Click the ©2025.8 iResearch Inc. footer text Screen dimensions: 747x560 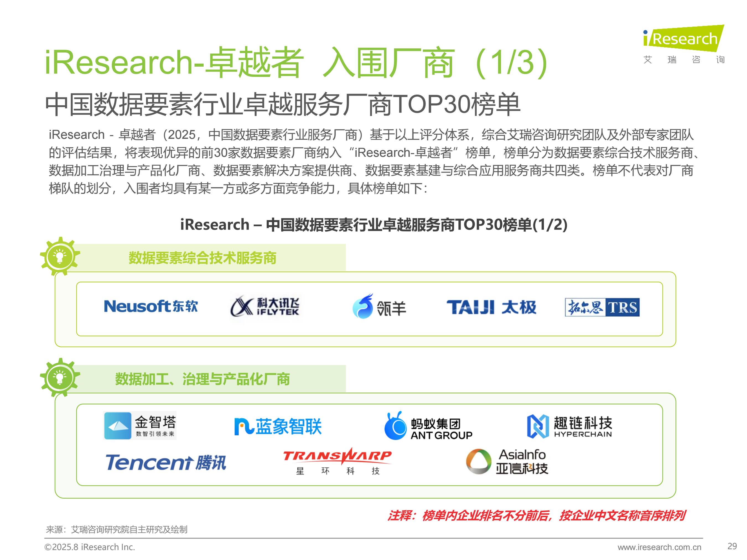click(x=89, y=547)
